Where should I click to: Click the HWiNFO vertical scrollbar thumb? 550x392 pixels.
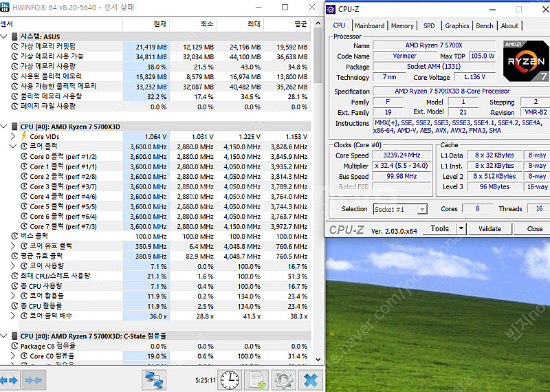click(318, 56)
